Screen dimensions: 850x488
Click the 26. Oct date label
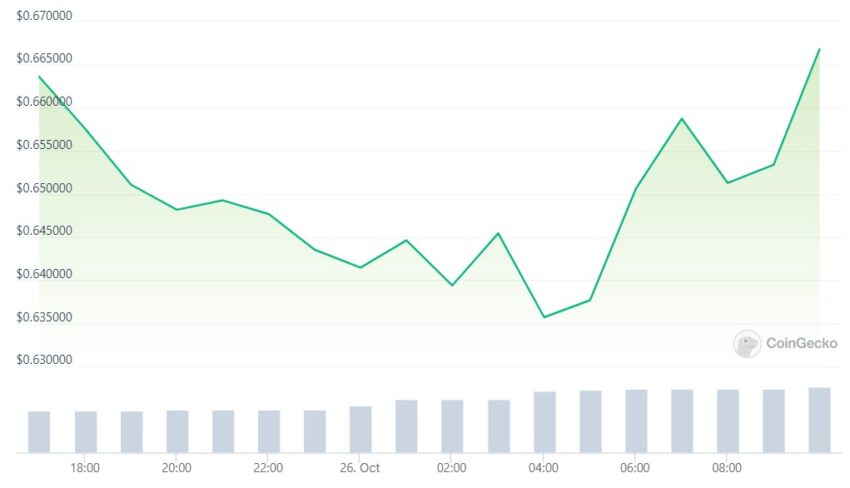[359, 468]
